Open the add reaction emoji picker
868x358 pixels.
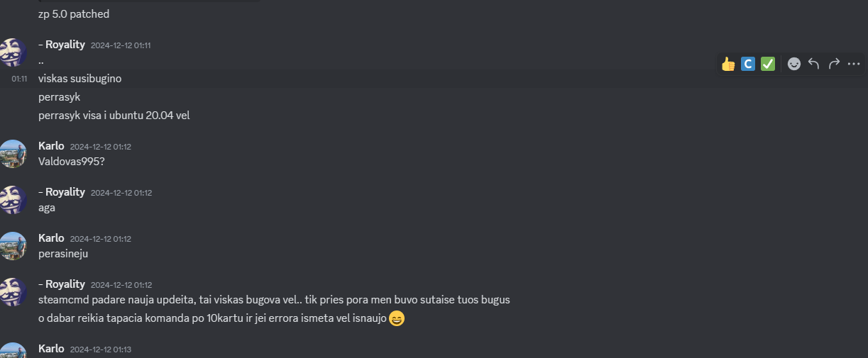click(x=794, y=64)
